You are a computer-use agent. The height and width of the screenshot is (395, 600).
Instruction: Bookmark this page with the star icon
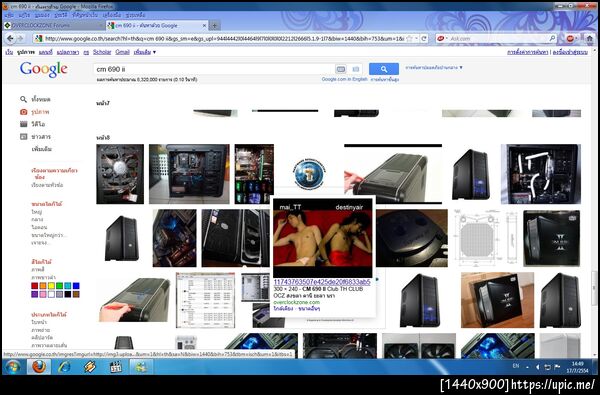pyautogui.click(x=409, y=38)
